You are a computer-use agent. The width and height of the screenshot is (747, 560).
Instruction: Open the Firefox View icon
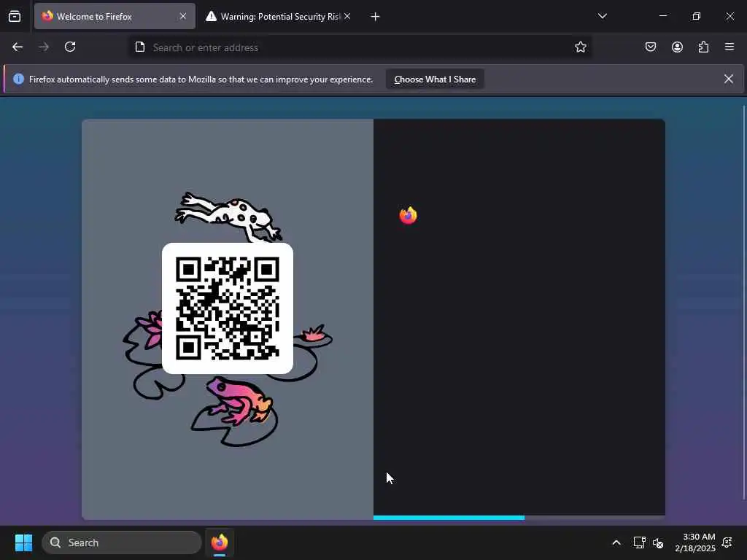tap(15, 17)
